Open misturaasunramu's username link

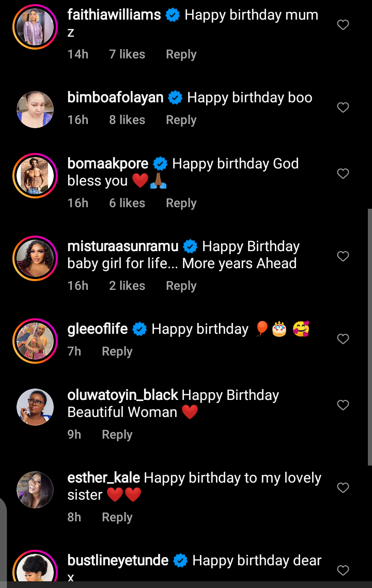pos(123,246)
